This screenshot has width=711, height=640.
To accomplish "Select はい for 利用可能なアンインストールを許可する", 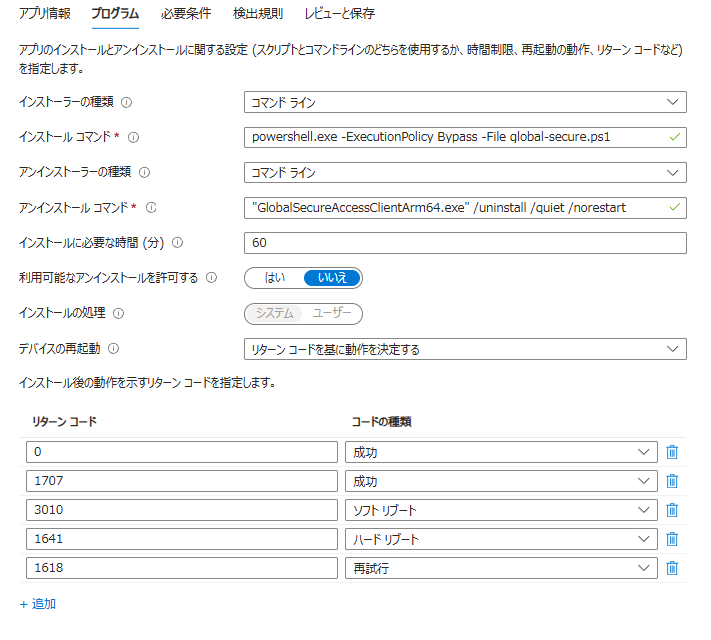I will (274, 278).
